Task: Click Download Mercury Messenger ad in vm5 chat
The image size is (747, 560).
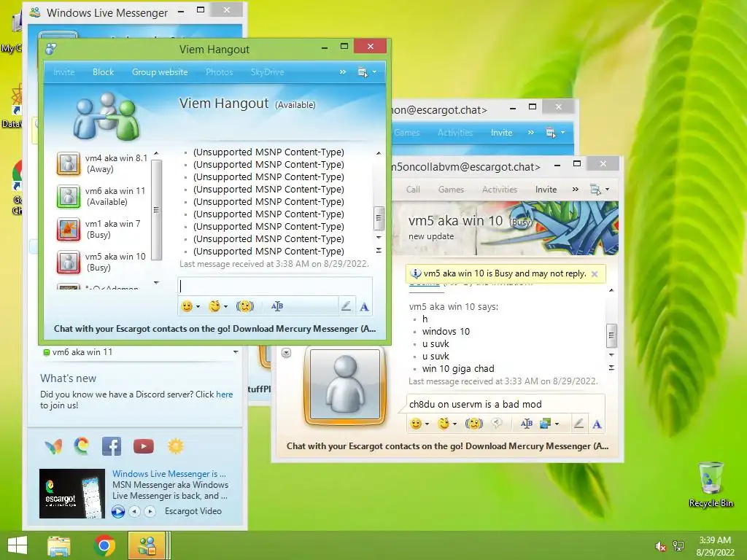Action: coord(447,446)
